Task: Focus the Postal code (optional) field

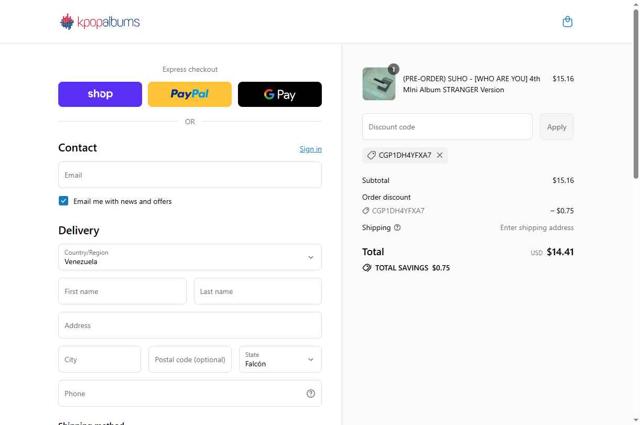Action: click(190, 359)
